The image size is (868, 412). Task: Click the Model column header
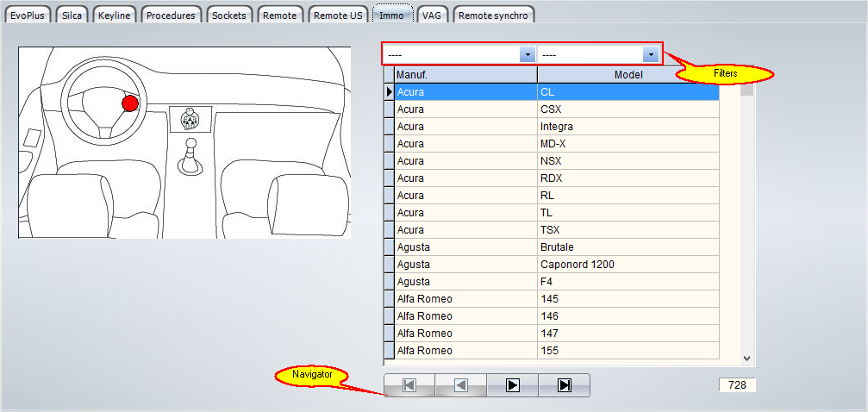[x=628, y=74]
